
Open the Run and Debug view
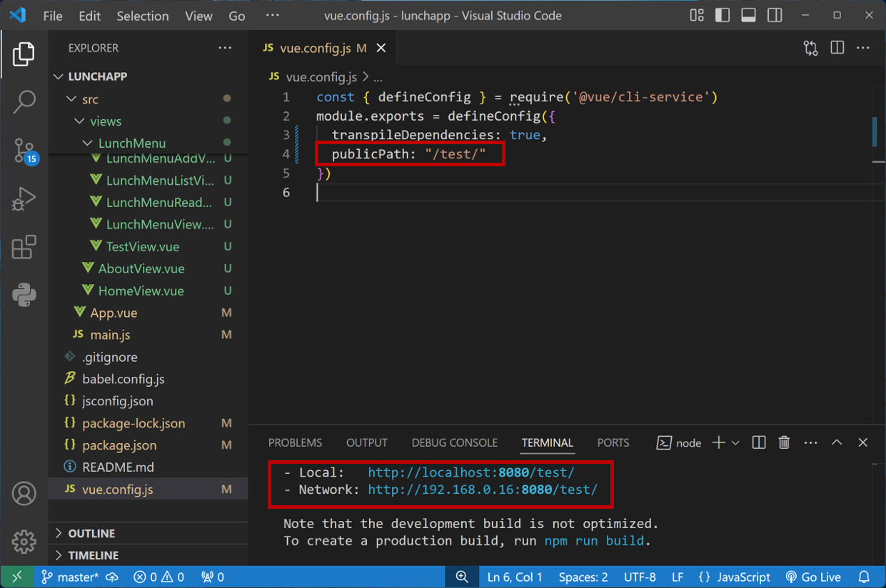(24, 199)
